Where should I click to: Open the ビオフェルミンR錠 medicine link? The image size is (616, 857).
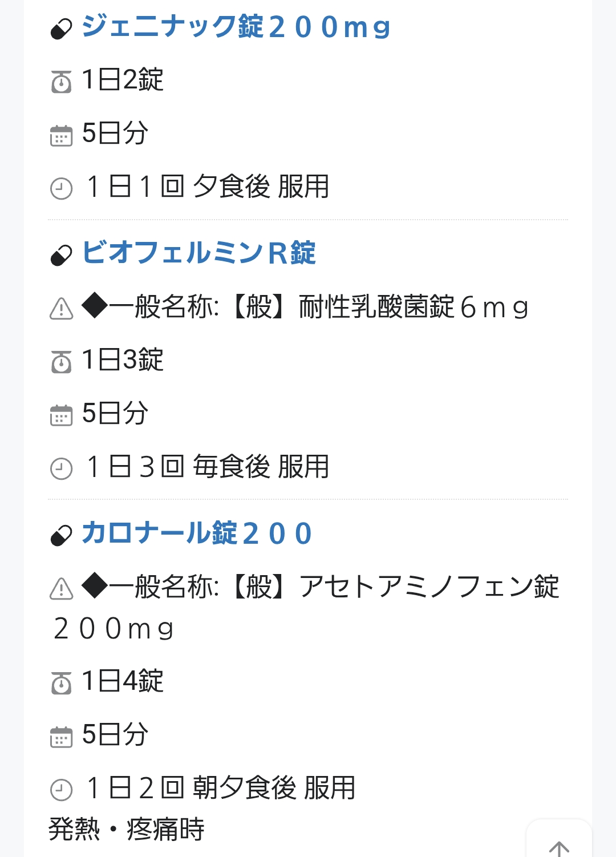198,253
